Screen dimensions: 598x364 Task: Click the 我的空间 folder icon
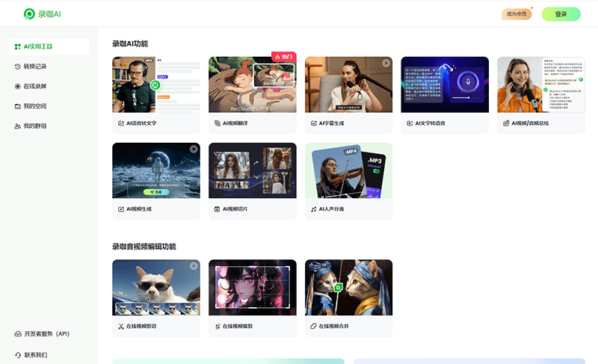coord(18,106)
